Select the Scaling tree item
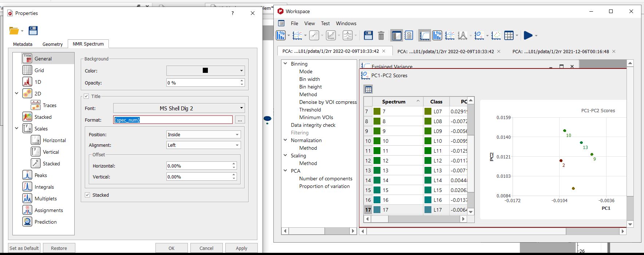 point(298,156)
